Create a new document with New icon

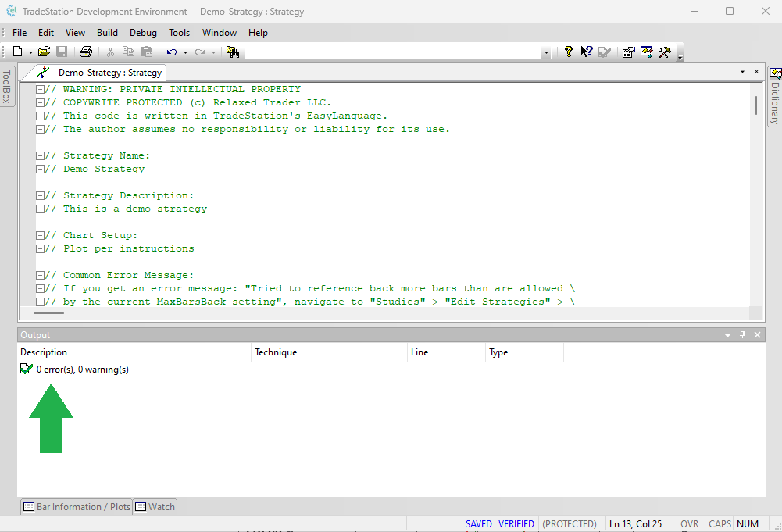click(x=17, y=52)
